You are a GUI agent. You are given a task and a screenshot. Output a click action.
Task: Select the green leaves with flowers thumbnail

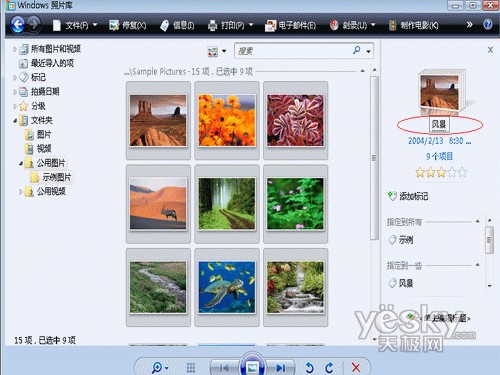[x=295, y=204]
